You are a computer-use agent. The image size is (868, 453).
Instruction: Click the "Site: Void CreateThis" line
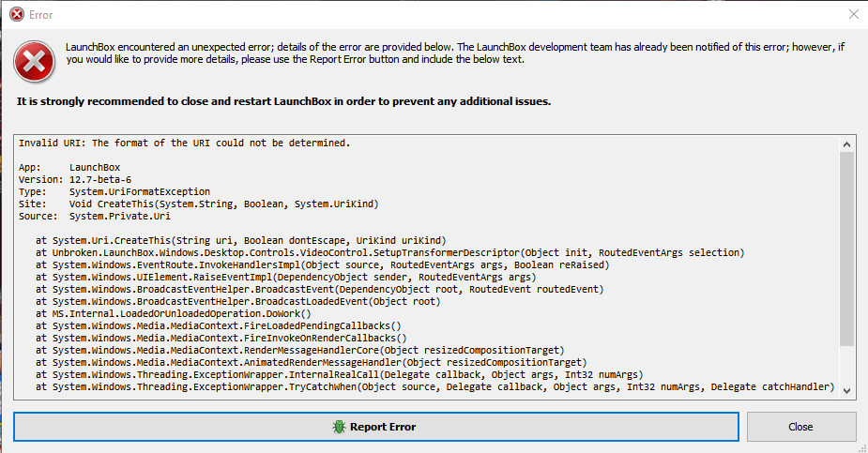(x=198, y=204)
